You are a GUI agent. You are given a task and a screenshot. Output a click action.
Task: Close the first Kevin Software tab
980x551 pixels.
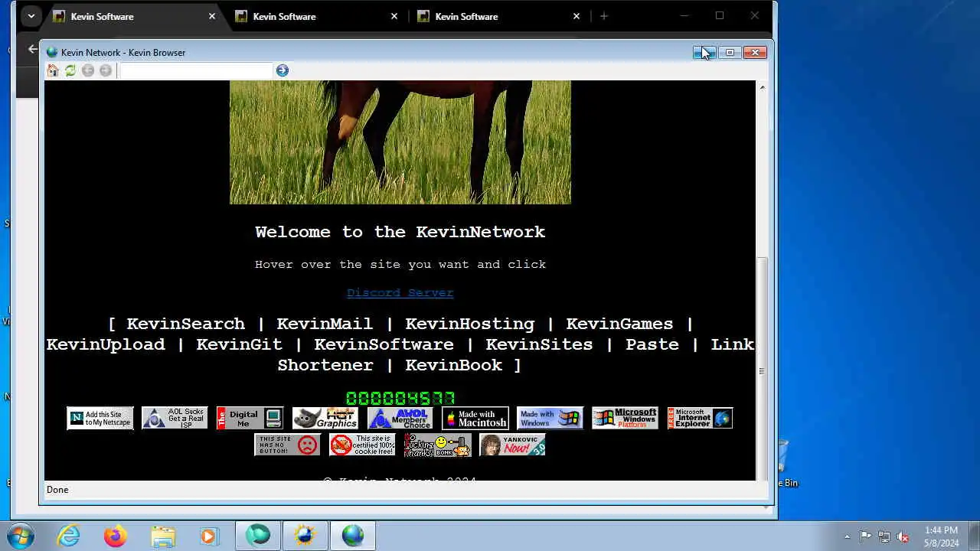pos(212,16)
